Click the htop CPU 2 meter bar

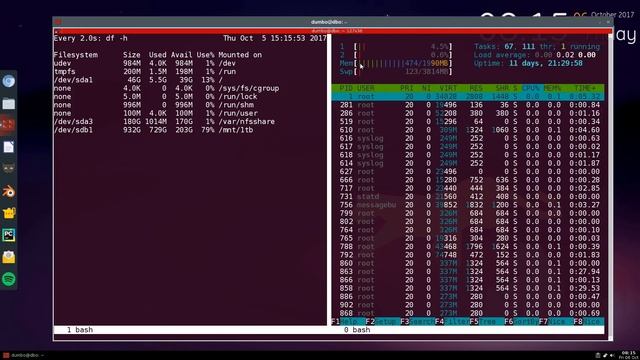[x=396, y=55]
